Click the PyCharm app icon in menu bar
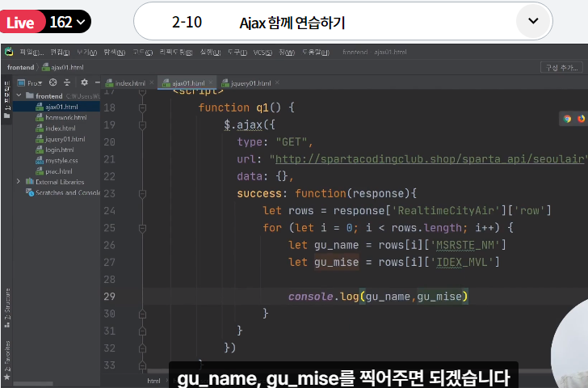The width and height of the screenshot is (588, 388). 9,52
